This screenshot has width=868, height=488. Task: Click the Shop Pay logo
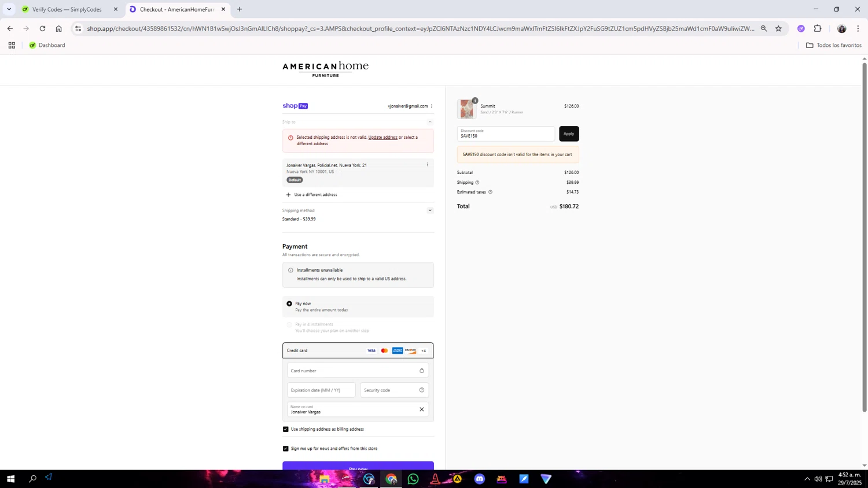(x=295, y=106)
